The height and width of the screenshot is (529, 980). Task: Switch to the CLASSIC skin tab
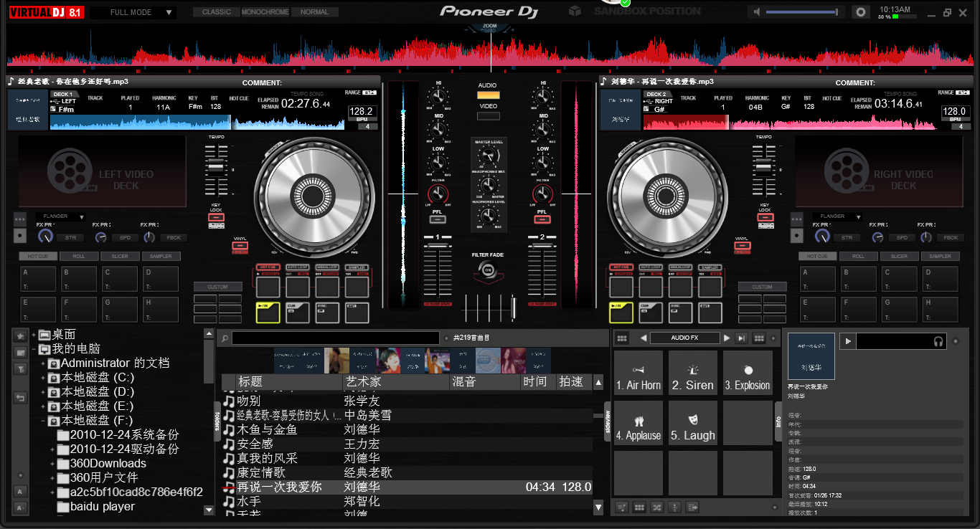[x=217, y=12]
